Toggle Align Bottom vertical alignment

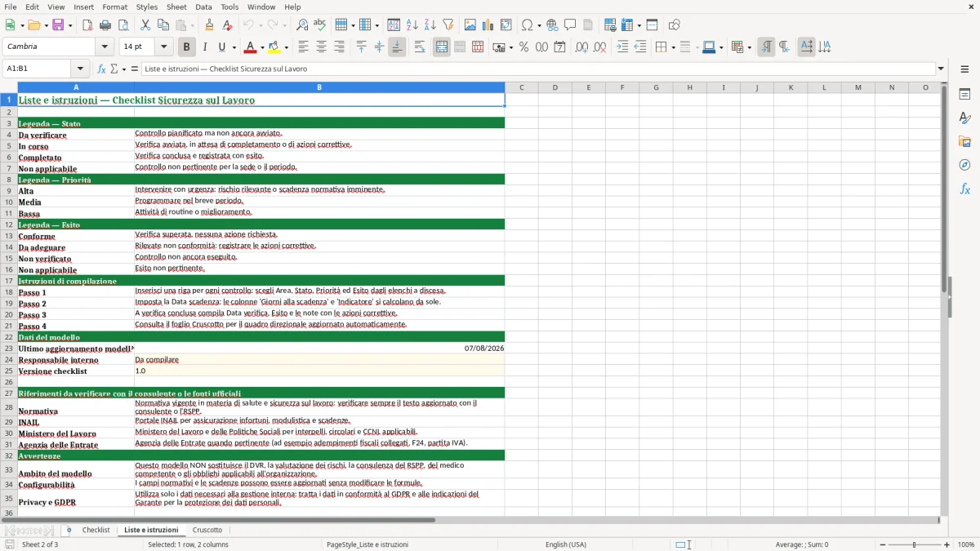click(397, 47)
